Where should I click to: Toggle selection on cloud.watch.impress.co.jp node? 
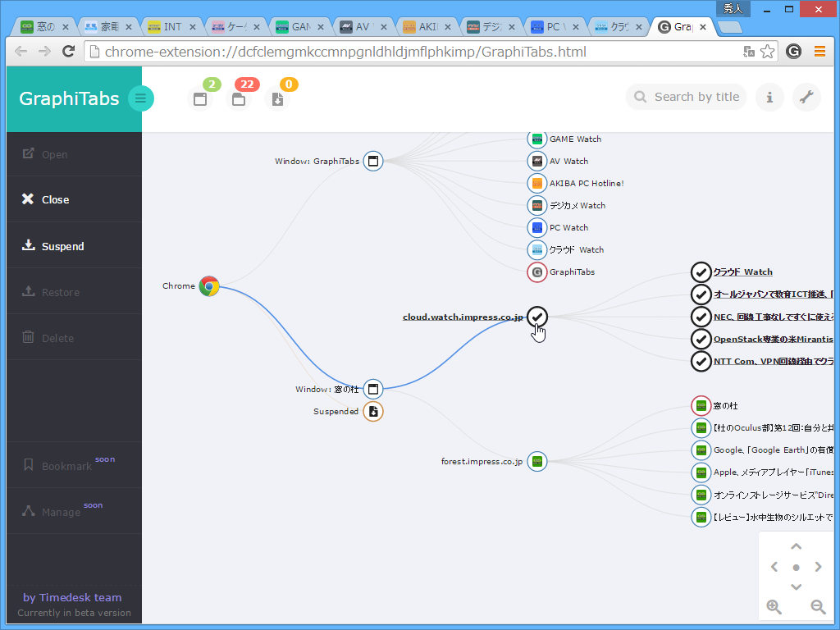537,317
